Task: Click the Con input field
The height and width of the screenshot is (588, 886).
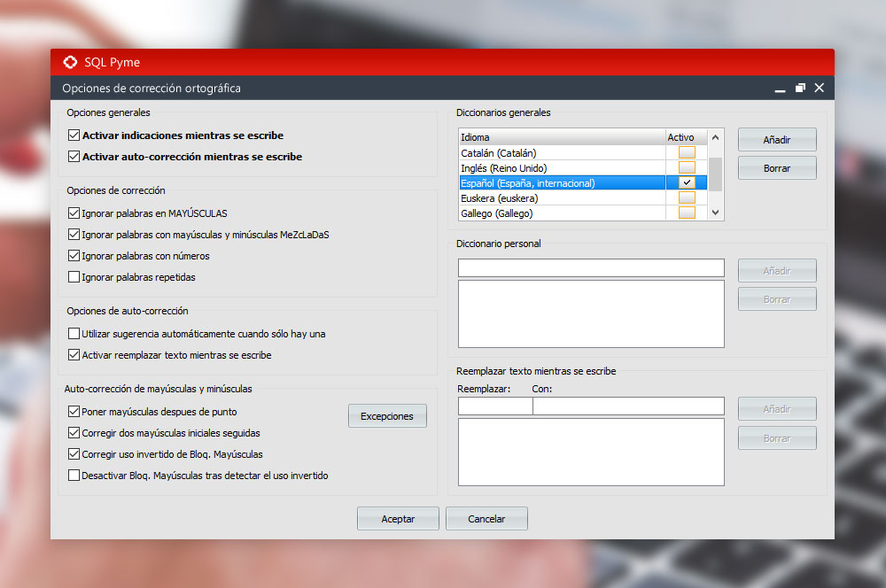Action: click(x=629, y=405)
